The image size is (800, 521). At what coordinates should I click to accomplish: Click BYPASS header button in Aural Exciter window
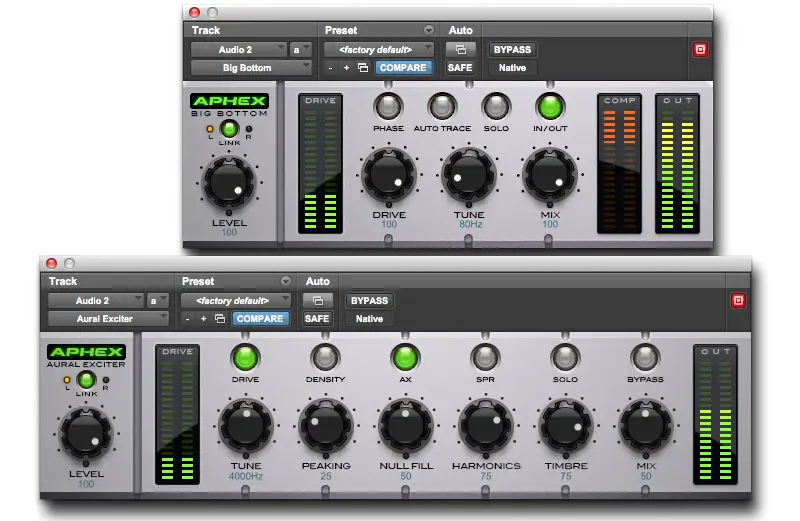click(369, 301)
